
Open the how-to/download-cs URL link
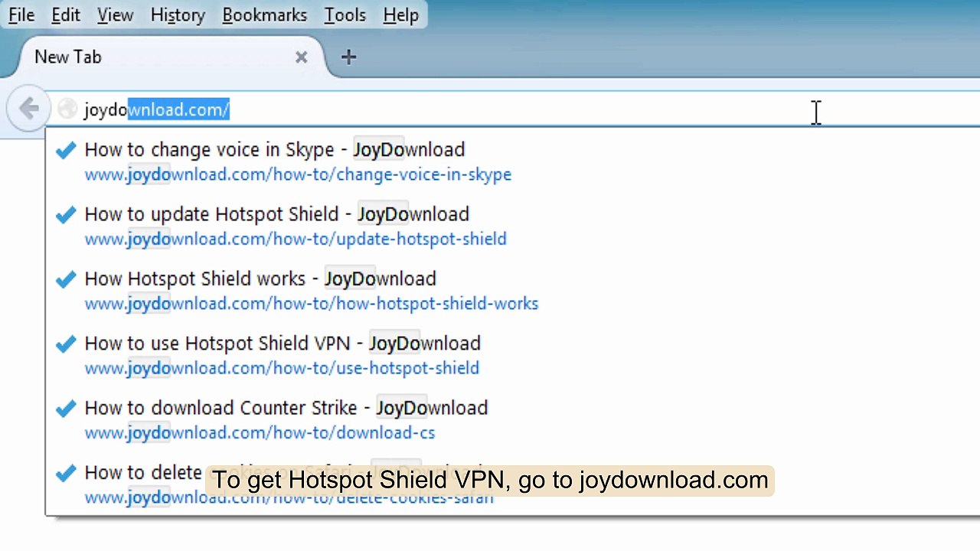point(260,433)
